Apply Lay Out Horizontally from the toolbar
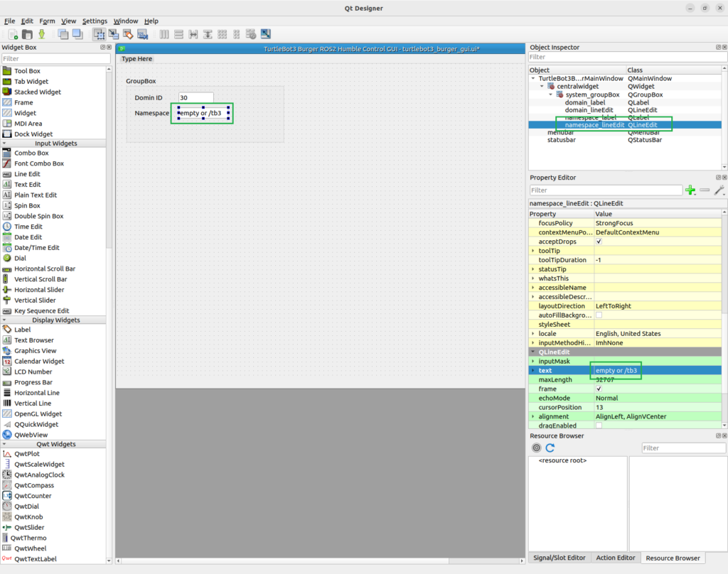 (x=164, y=34)
